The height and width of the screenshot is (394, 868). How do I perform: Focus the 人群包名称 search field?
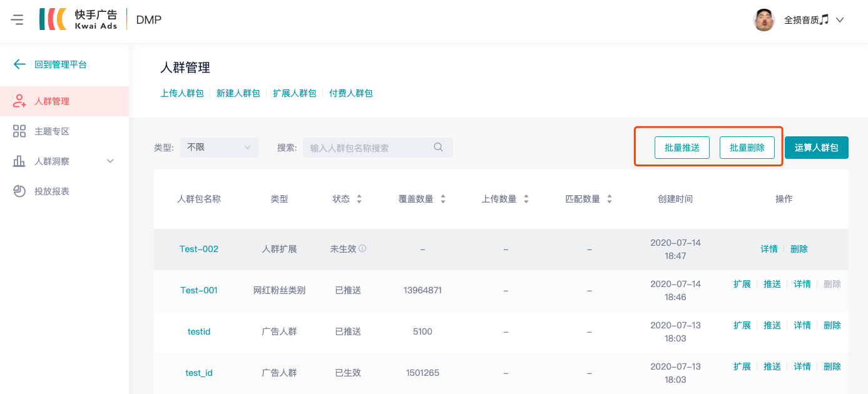point(378,148)
